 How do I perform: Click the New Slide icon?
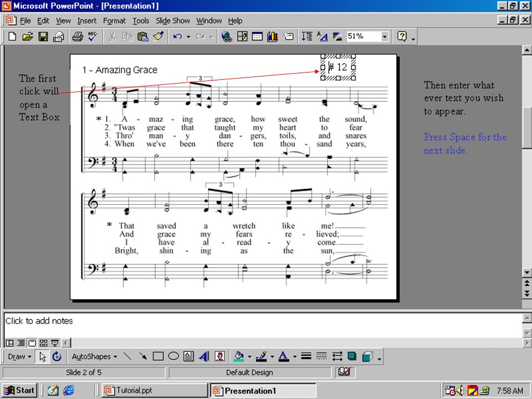[x=288, y=37]
